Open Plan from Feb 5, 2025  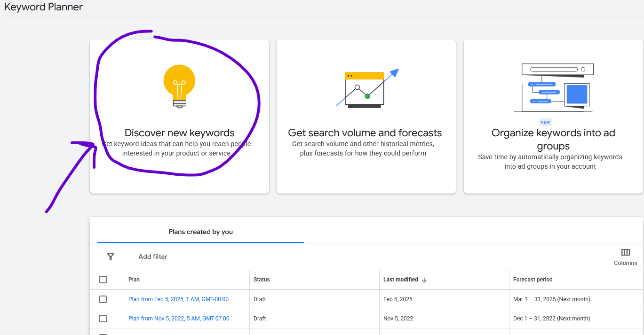pos(178,299)
